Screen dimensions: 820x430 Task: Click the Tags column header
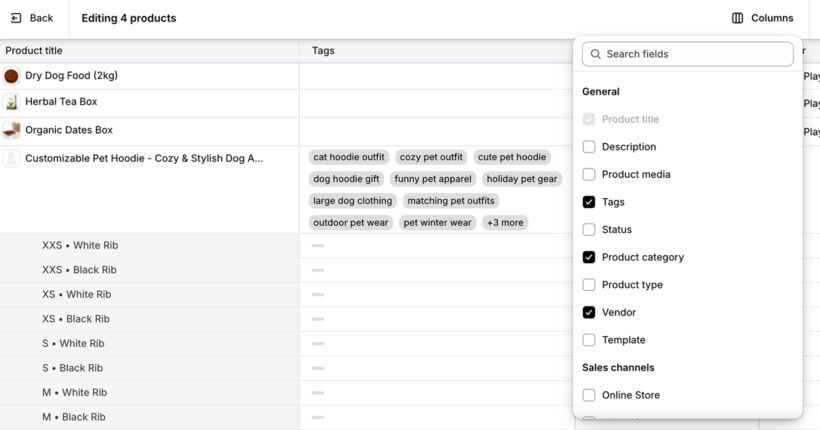436,51
